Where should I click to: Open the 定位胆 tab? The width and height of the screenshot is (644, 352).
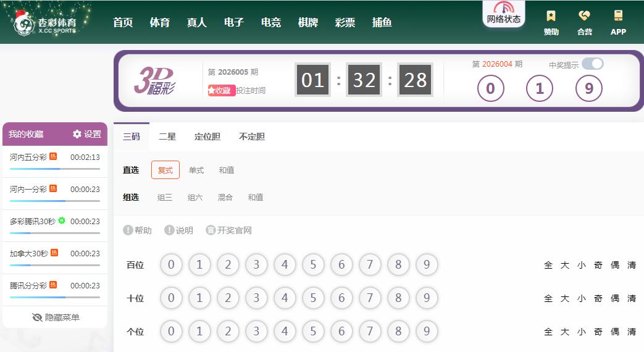pyautogui.click(x=207, y=136)
